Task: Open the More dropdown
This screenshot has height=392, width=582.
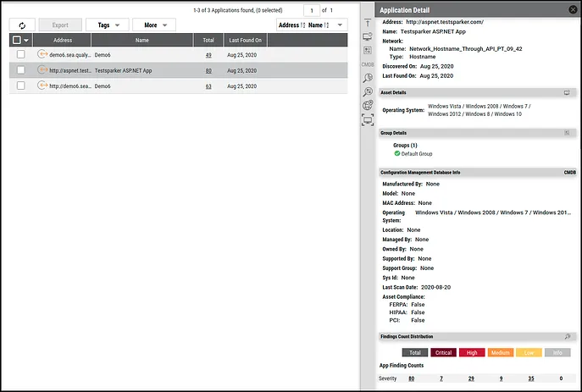Action: click(154, 25)
